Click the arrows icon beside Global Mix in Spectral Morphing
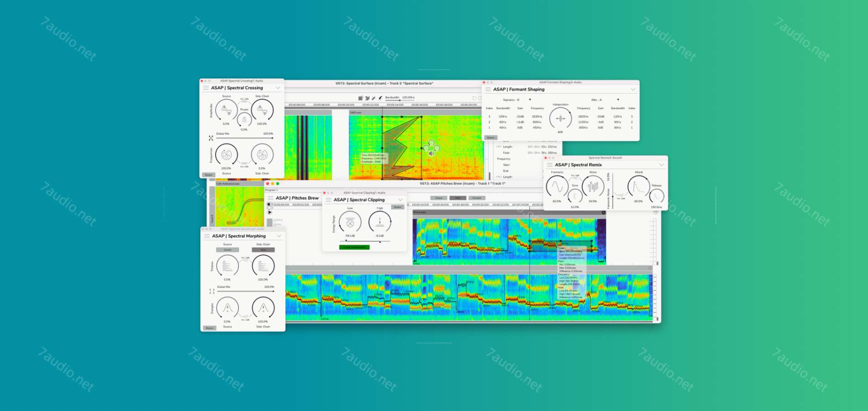Viewport: 868px width, 411px height. coord(212,291)
